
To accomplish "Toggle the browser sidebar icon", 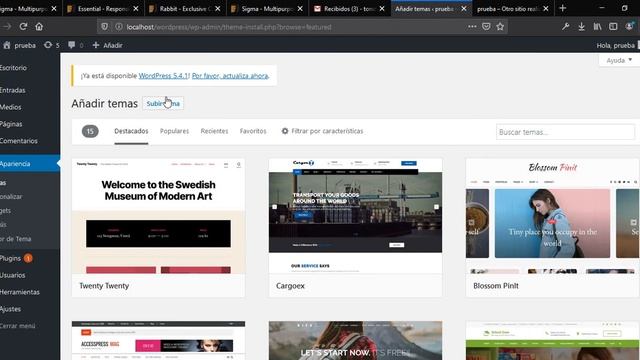I will pos(613,27).
